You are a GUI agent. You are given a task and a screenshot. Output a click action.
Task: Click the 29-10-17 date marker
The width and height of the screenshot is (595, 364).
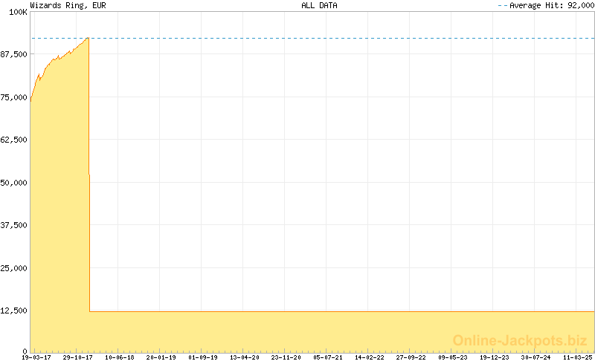pos(77,358)
